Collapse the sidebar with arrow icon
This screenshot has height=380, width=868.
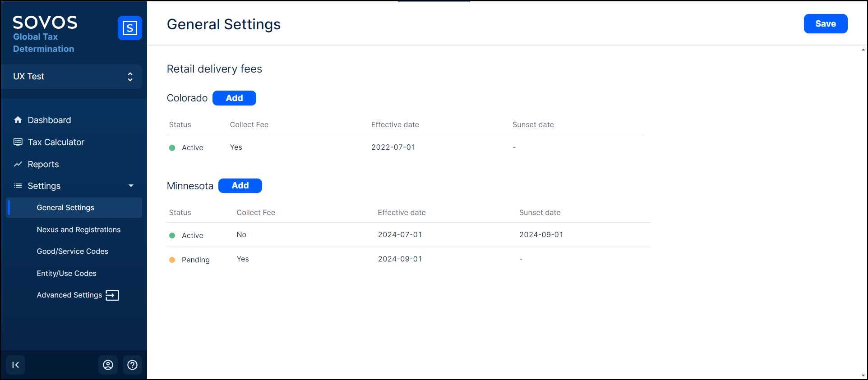coord(15,365)
